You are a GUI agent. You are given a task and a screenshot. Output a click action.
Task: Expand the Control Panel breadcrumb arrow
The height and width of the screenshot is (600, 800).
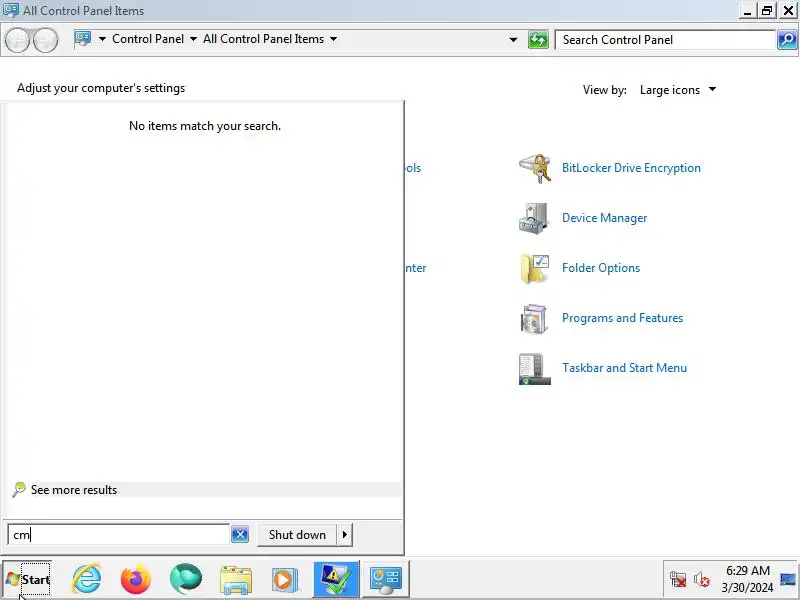coord(193,39)
